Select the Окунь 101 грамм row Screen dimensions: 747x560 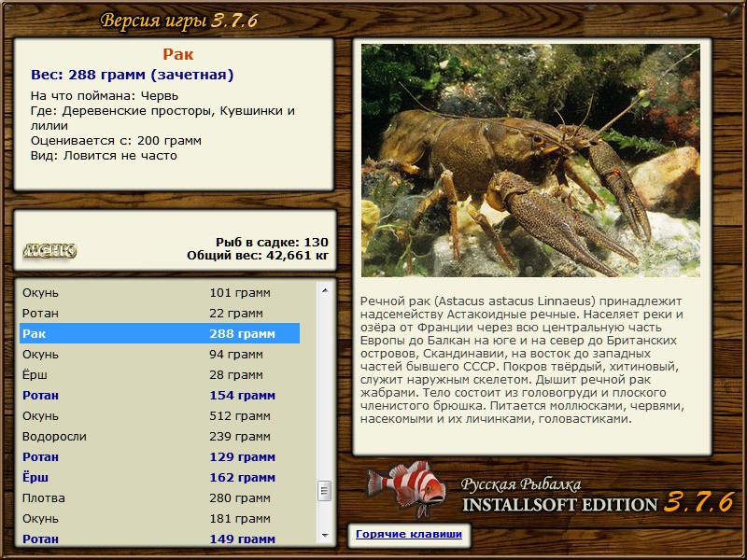pos(160,292)
